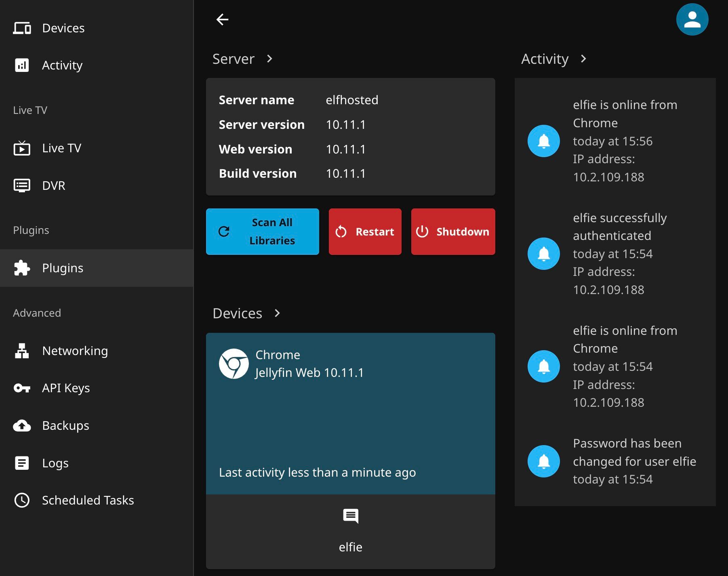728x576 pixels.
Task: Expand the Activity section chevron
Action: click(583, 59)
